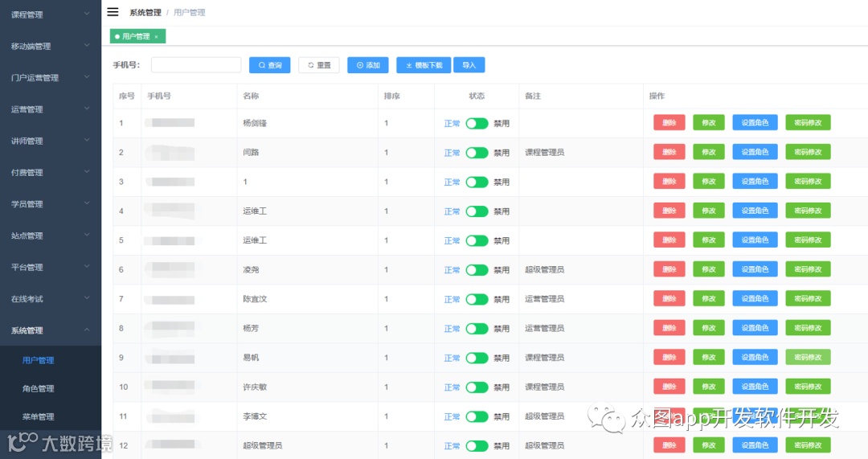Image resolution: width=868 pixels, height=459 pixels.
Task: Expand the 在线考试 sidebar menu
Action: tap(51, 298)
